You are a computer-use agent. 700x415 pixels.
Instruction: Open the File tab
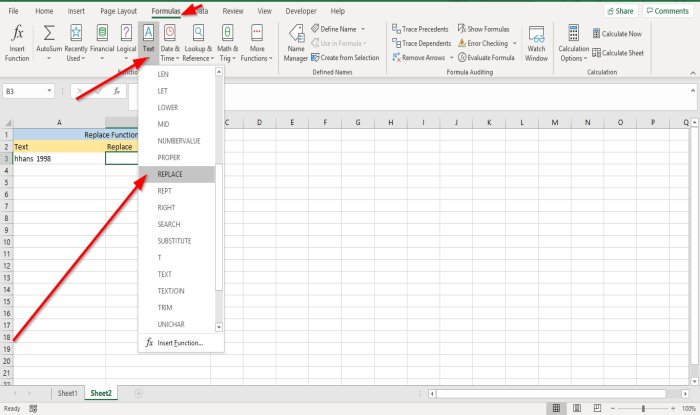pyautogui.click(x=13, y=11)
